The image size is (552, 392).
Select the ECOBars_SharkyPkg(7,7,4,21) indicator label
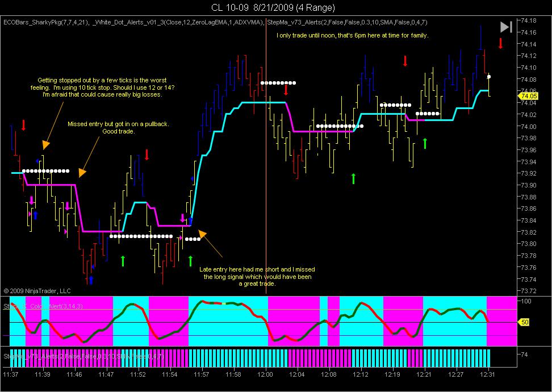pos(47,22)
